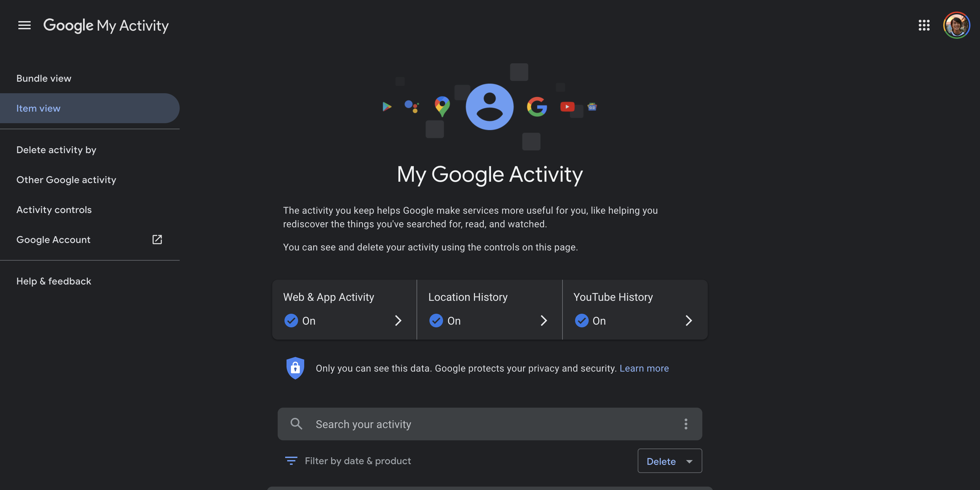This screenshot has height=490, width=980.
Task: Click the Google Search icon
Action: tap(536, 105)
